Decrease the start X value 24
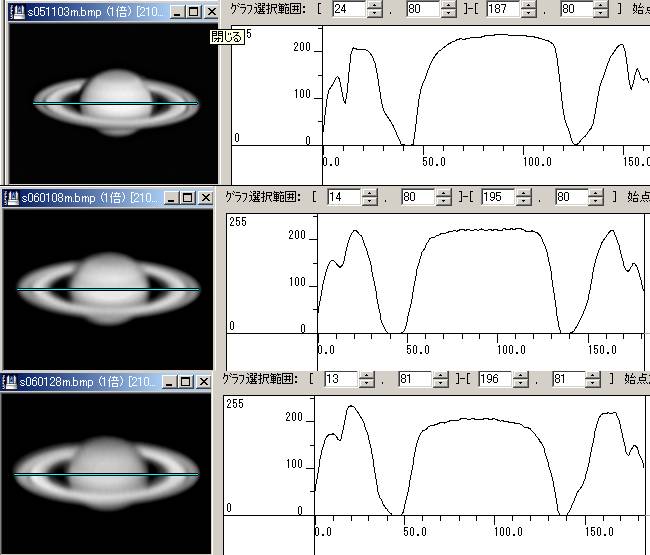This screenshot has width=650, height=555. pos(374,13)
